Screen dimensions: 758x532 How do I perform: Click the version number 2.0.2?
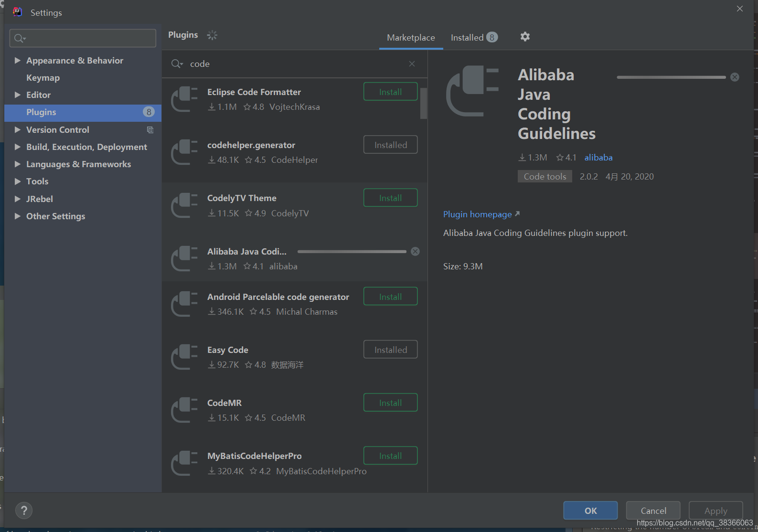(589, 177)
